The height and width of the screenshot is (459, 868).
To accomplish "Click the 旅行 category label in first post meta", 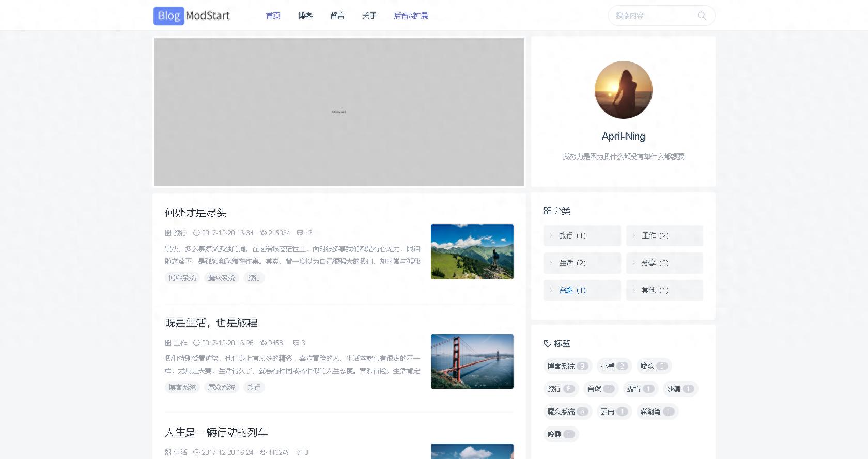I will [x=180, y=233].
